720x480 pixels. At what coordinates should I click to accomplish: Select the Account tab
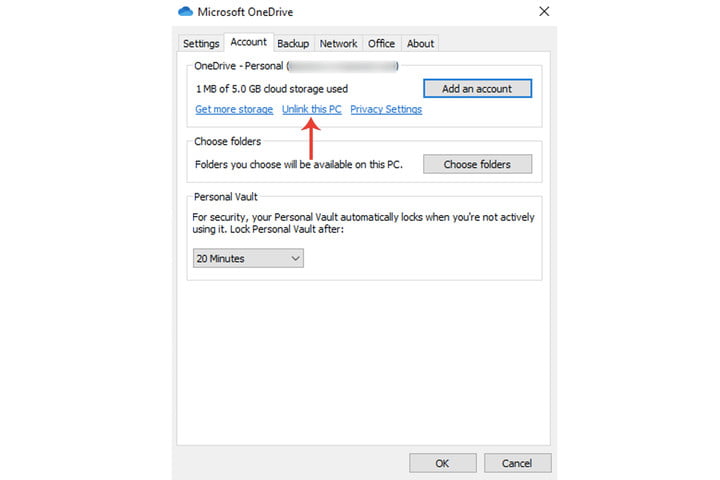pos(248,42)
